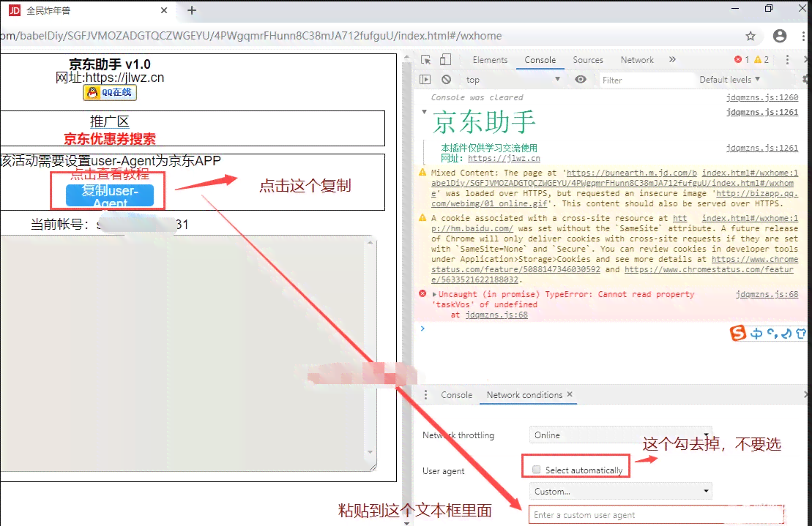Image resolution: width=812 pixels, height=526 pixels.
Task: Open Network throttling Online dropdown
Action: pos(620,435)
